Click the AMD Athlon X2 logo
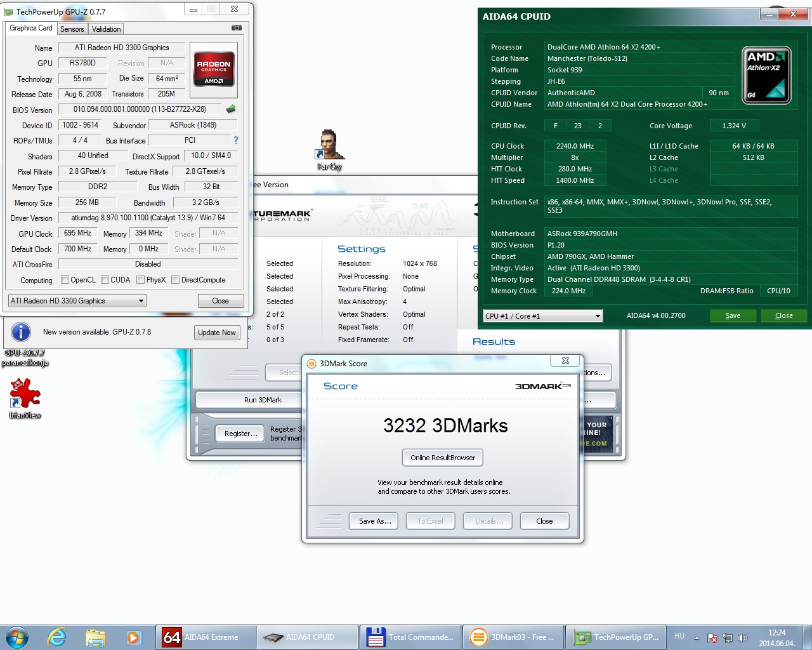Image resolution: width=812 pixels, height=650 pixels. coord(766,75)
